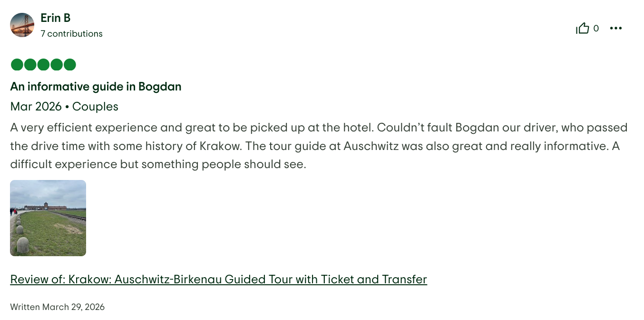Click the middle green rating bubble
Screen dimensions: 644x320
click(43, 64)
